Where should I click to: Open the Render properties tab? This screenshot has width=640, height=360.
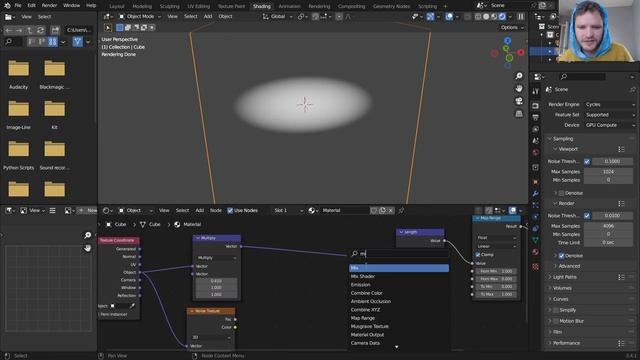coord(536,106)
